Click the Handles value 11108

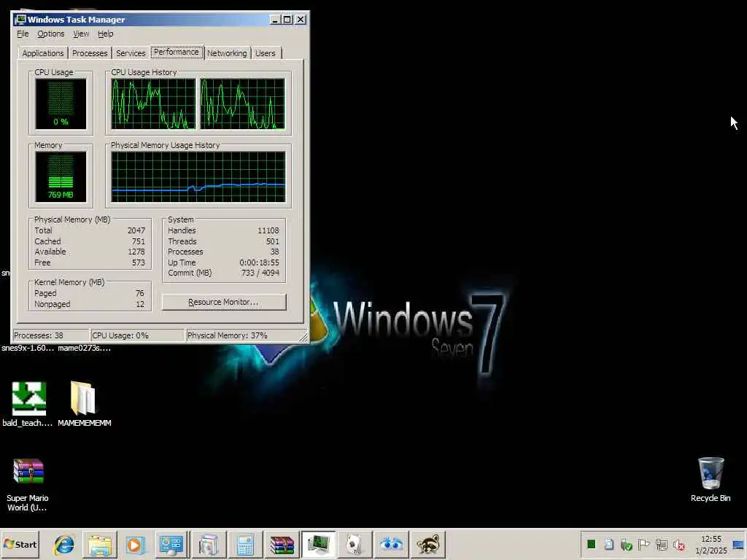pos(268,230)
